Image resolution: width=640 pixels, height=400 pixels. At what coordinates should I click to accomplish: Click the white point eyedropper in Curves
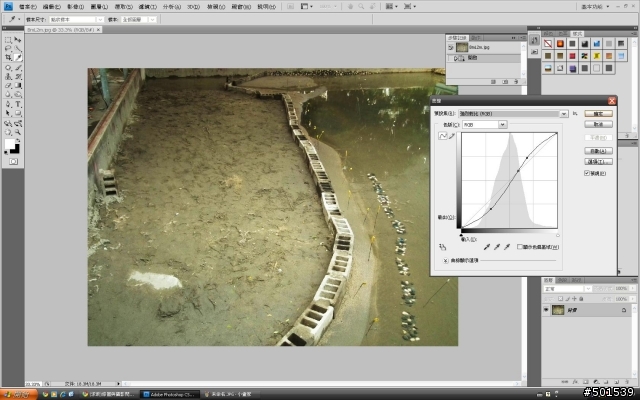coord(507,245)
